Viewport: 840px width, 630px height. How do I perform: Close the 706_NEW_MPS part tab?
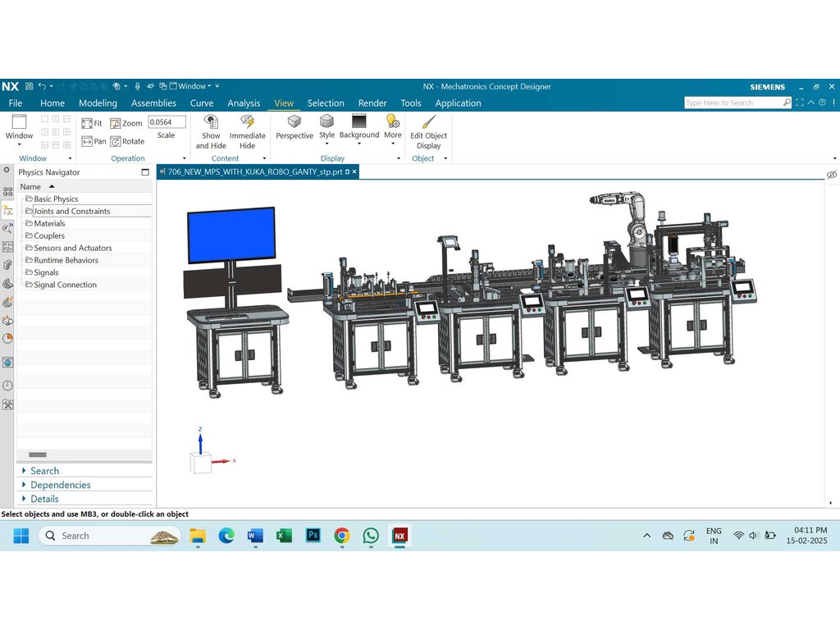354,172
